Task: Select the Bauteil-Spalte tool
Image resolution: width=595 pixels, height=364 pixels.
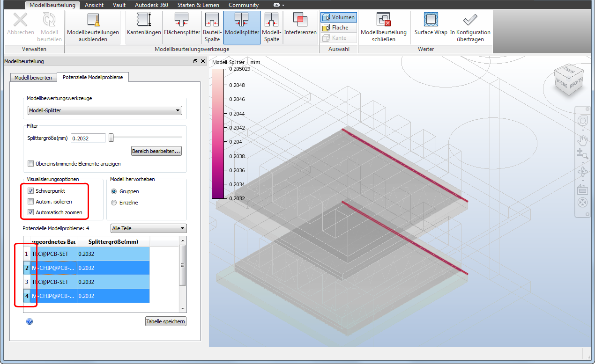Action: coord(212,27)
